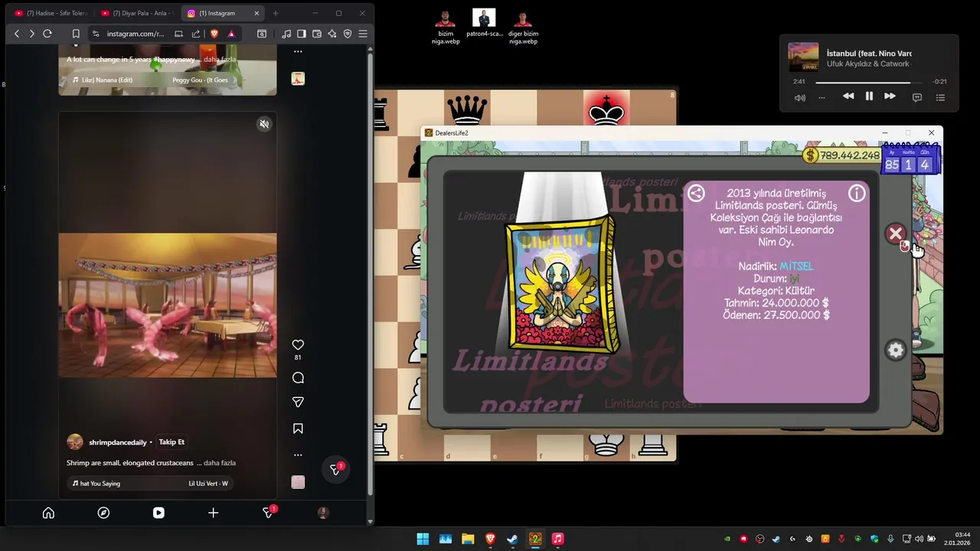The height and width of the screenshot is (551, 980).
Task: Save the reel with the bookmark icon
Action: pos(298,429)
